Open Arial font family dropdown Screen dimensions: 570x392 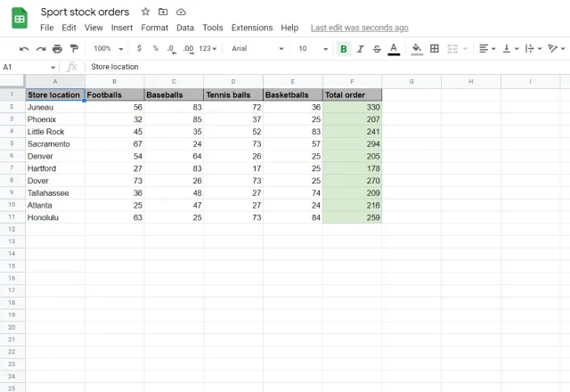pyautogui.click(x=257, y=48)
